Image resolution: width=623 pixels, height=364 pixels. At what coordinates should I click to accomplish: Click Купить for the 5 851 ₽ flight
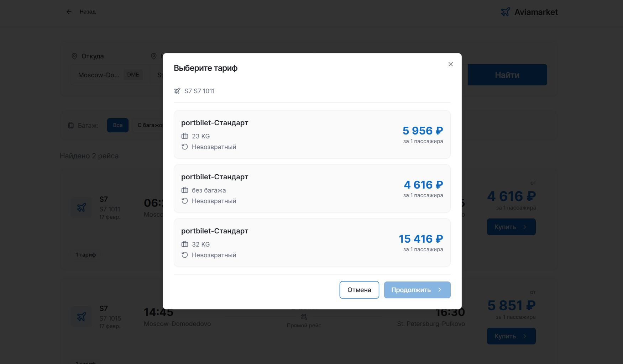(511, 336)
